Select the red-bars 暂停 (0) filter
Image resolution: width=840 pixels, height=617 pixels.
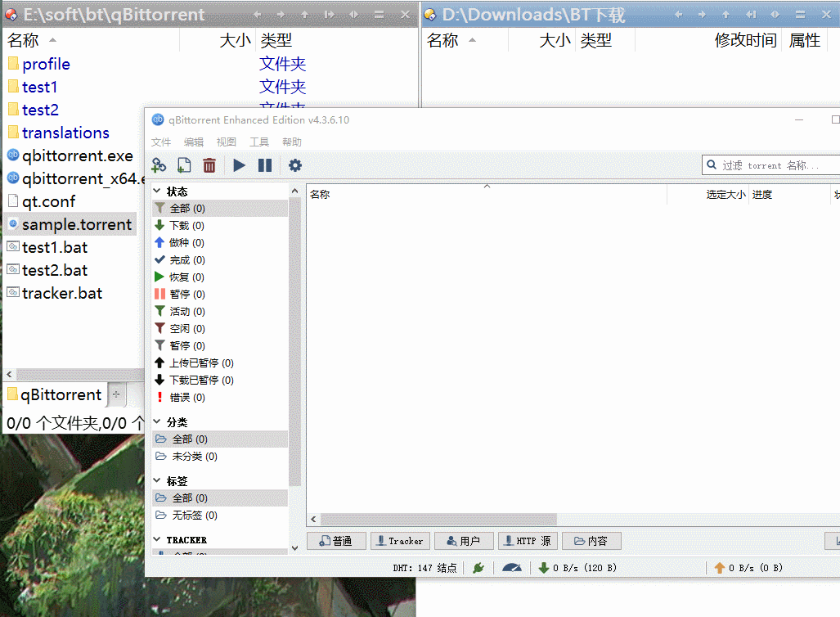pos(220,295)
